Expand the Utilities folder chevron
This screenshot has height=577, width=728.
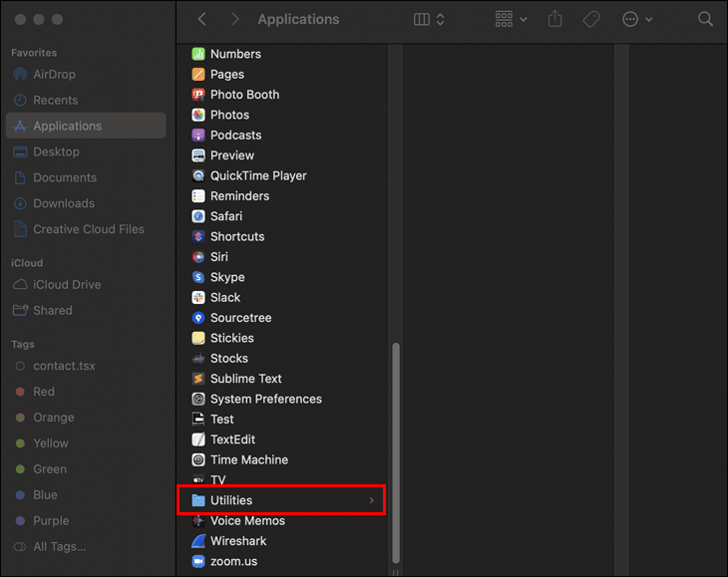point(372,500)
